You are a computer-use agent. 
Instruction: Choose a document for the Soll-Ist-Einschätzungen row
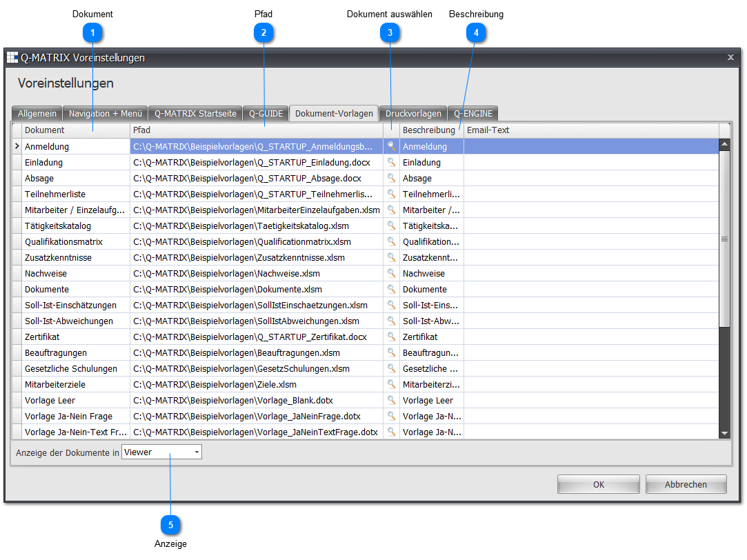coord(391,305)
